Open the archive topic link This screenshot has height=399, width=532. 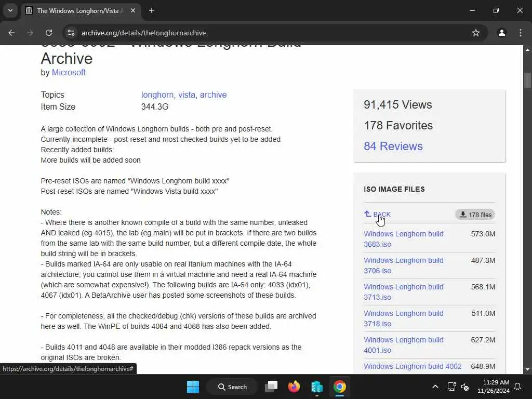click(x=213, y=95)
